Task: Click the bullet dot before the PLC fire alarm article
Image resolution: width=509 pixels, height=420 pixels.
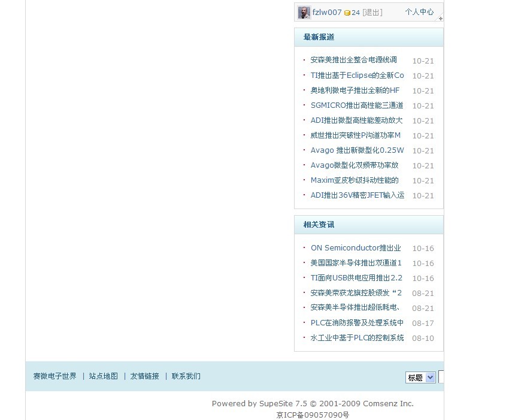Action: point(303,323)
